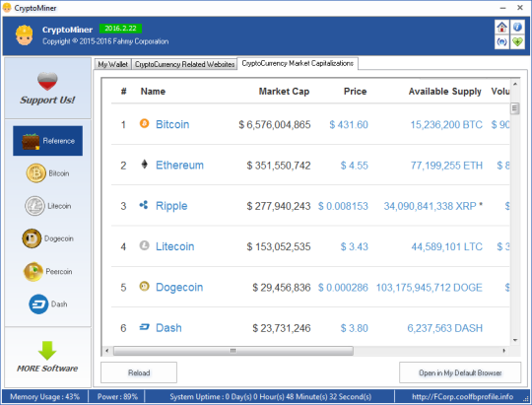Image resolution: width=532 pixels, height=405 pixels.
Task: Click the Dash logo icon in table
Action: pyautogui.click(x=144, y=327)
